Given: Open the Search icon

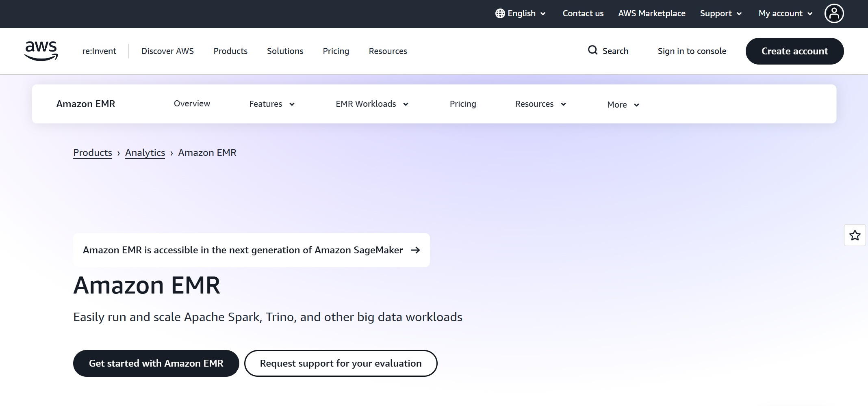Looking at the screenshot, I should pyautogui.click(x=592, y=51).
